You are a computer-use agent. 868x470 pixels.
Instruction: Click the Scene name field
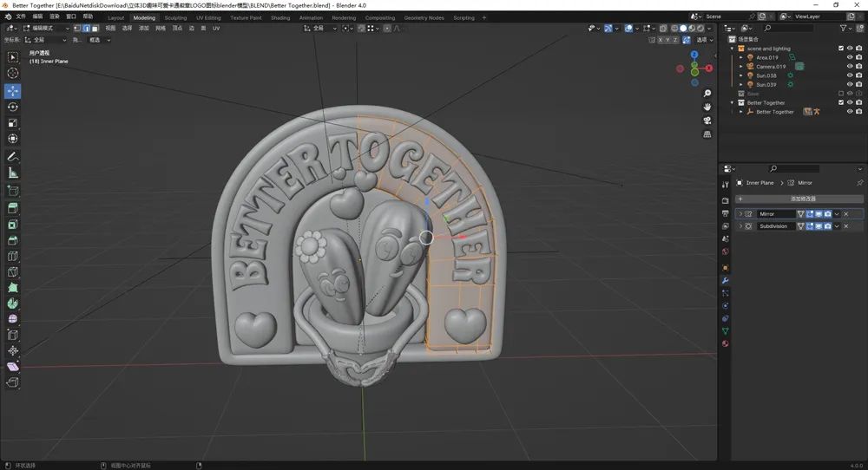(725, 16)
